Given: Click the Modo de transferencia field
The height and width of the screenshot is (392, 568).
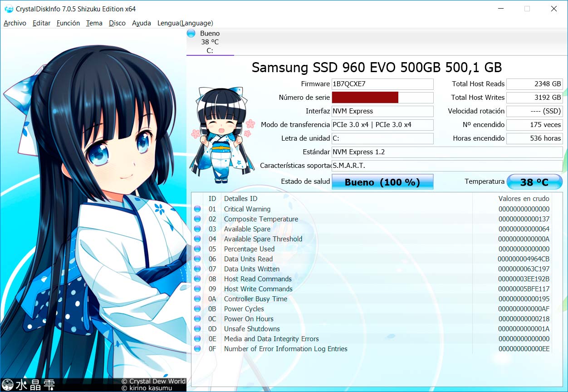Looking at the screenshot, I should coord(382,125).
